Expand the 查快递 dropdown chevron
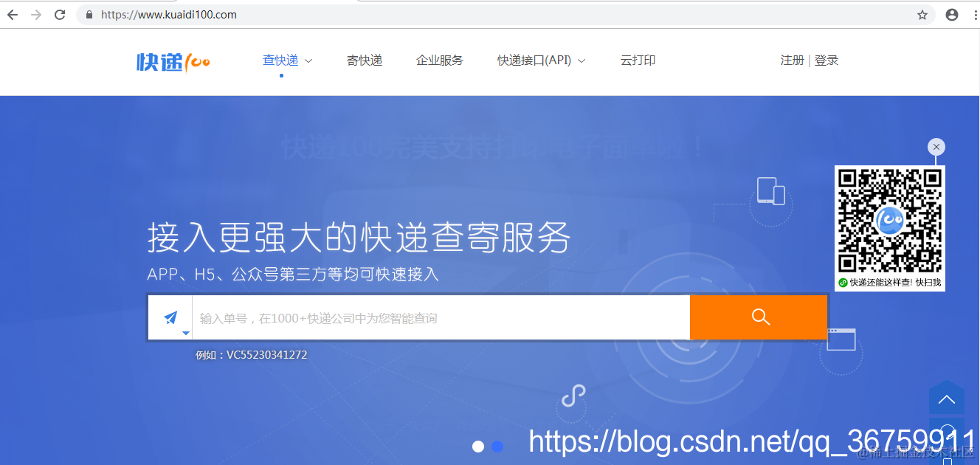 pos(308,61)
